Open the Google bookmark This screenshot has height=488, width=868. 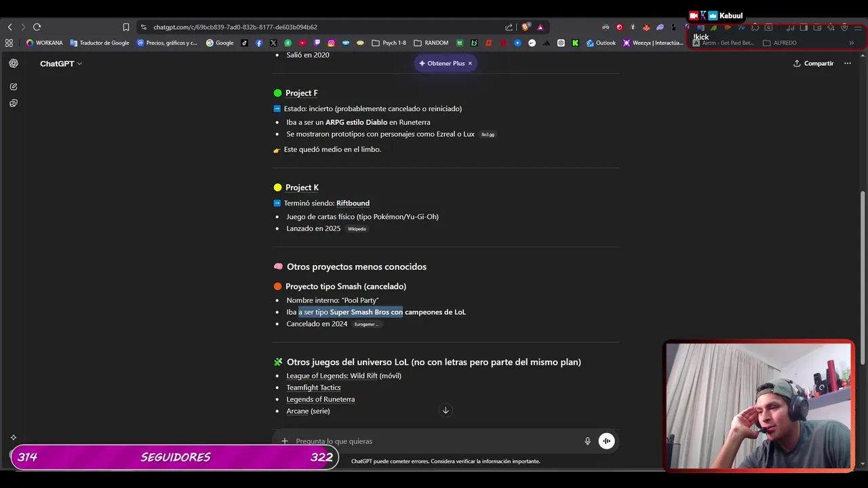coord(220,43)
